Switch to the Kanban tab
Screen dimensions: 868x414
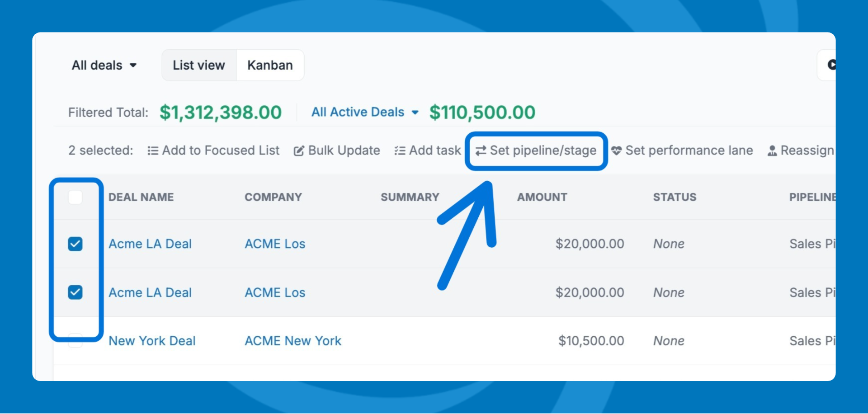[x=270, y=66]
